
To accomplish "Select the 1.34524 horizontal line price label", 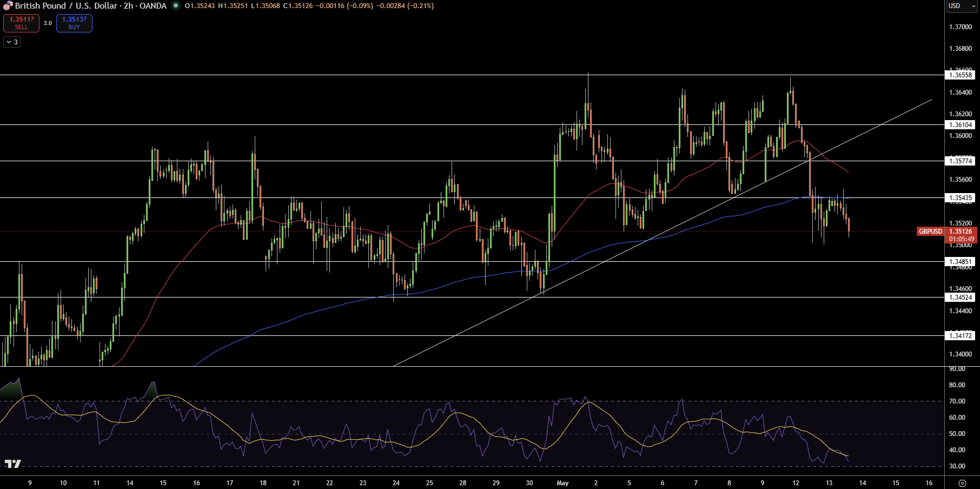I will 960,298.
